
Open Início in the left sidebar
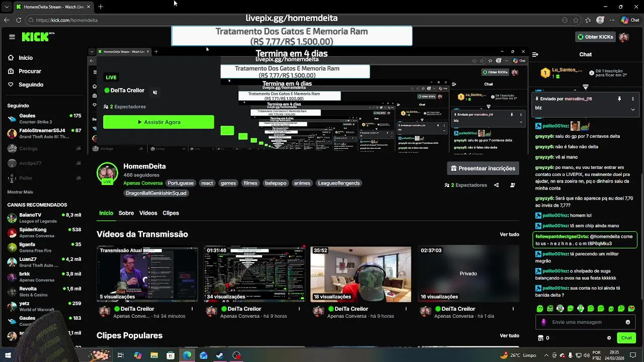click(20, 58)
